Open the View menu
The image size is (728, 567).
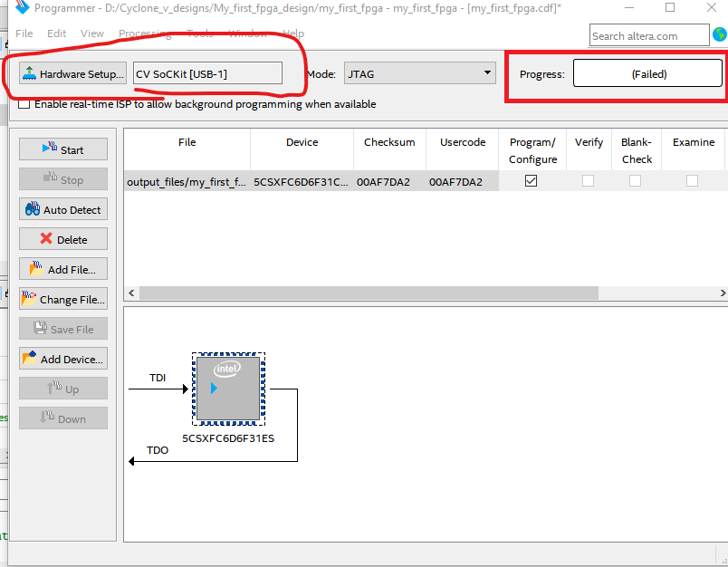click(92, 34)
